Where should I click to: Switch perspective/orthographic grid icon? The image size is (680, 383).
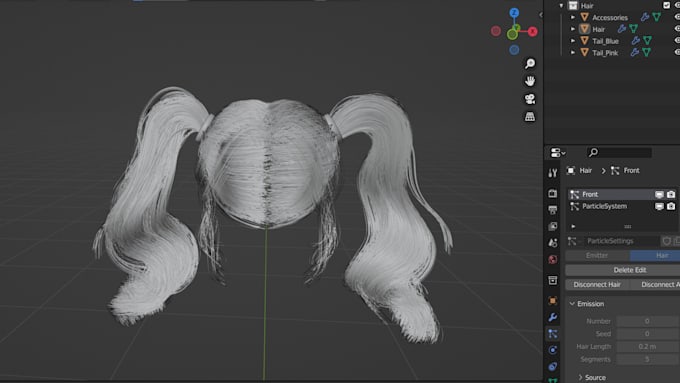pyautogui.click(x=530, y=117)
